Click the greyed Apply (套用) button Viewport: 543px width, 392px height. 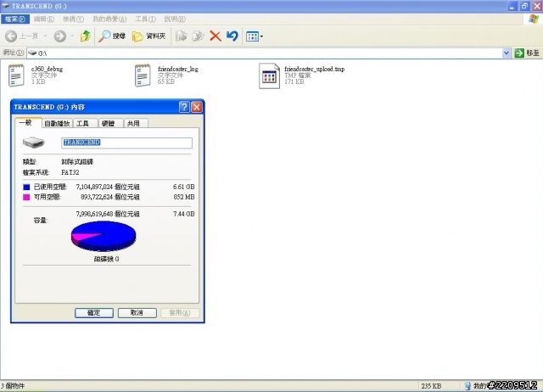[x=180, y=313]
